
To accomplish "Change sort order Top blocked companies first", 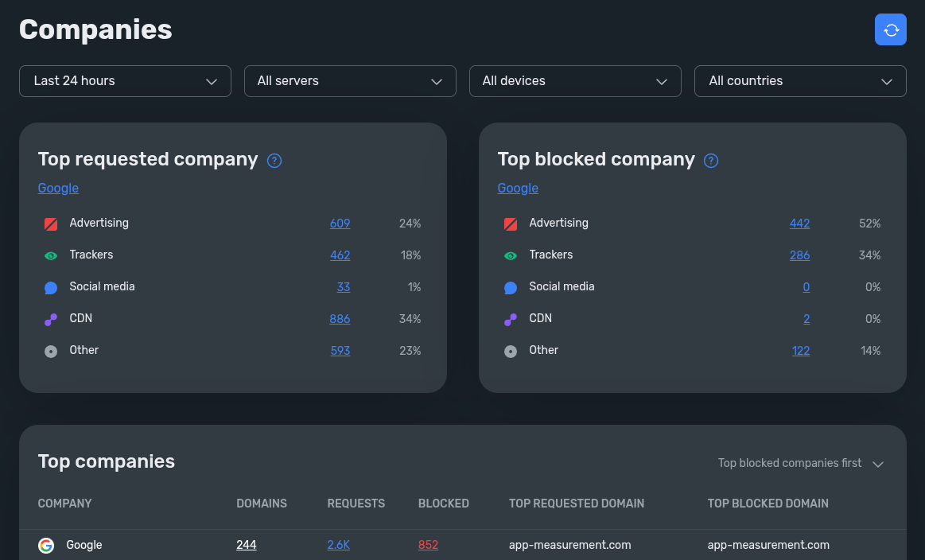I will (x=800, y=463).
